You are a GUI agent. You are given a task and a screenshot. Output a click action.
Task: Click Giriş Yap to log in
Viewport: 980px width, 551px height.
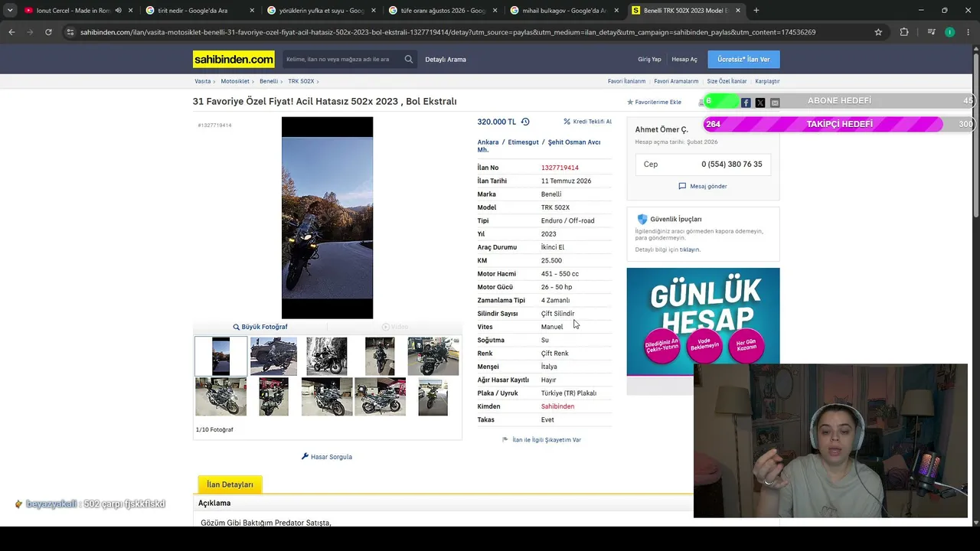[x=649, y=59]
